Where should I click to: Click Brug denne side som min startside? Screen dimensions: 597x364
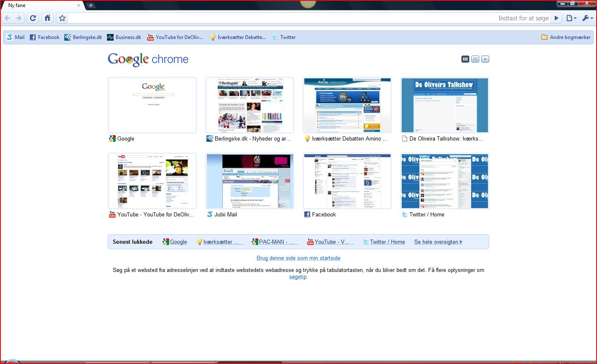(x=298, y=258)
